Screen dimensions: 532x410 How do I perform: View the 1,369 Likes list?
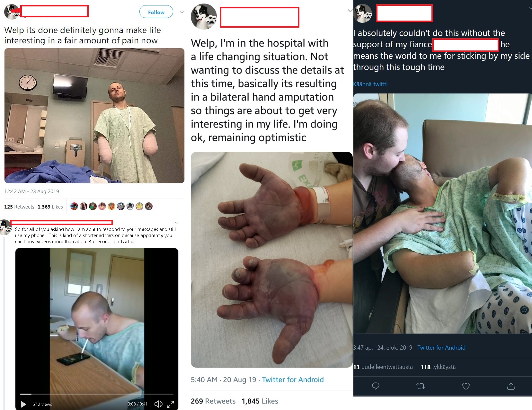(50, 207)
